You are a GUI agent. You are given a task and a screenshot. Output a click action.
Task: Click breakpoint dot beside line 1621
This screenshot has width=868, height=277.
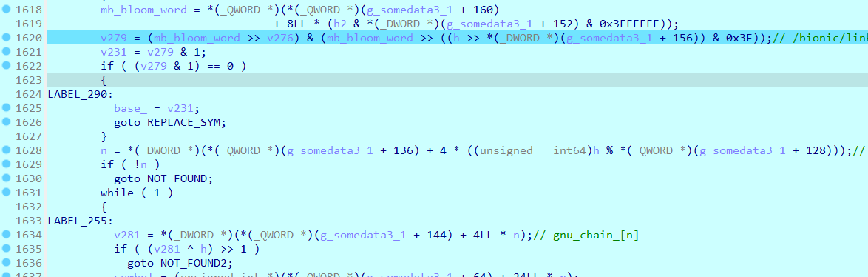click(6, 52)
